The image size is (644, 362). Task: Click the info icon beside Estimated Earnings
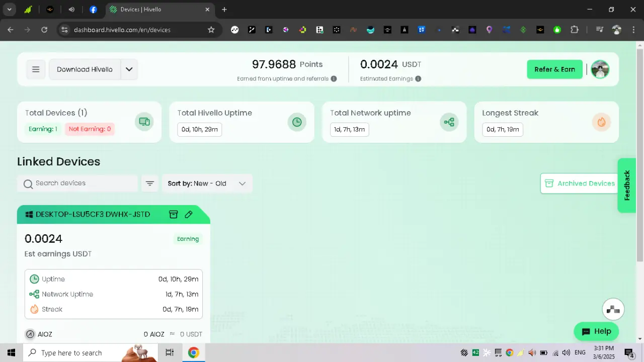click(x=418, y=79)
